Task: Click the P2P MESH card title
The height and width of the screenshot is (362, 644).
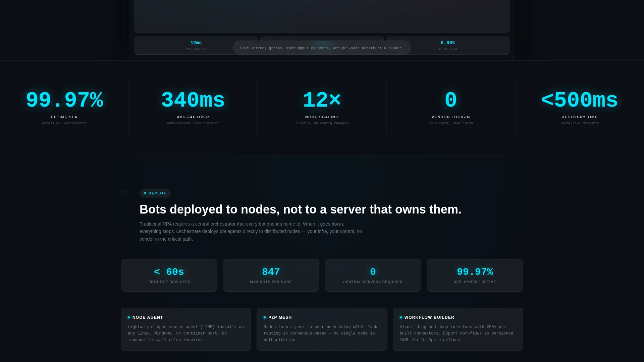Action: point(280,317)
